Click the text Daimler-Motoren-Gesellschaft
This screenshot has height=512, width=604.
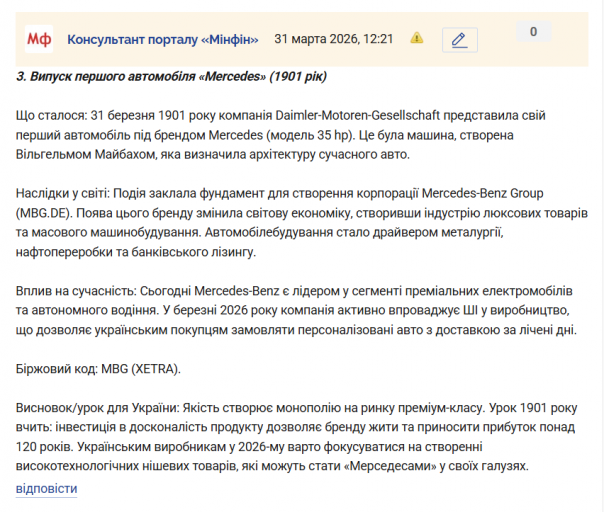(357, 115)
